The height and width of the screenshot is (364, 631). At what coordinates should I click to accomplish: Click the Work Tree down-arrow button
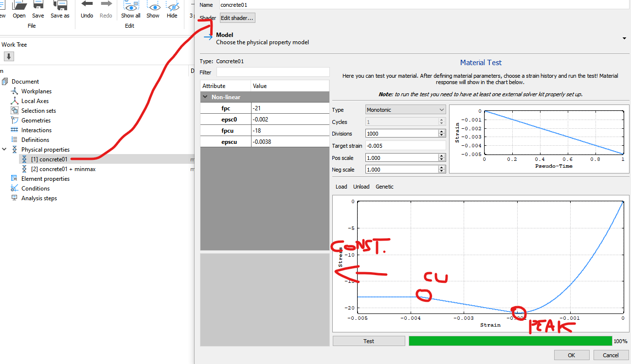tap(9, 57)
